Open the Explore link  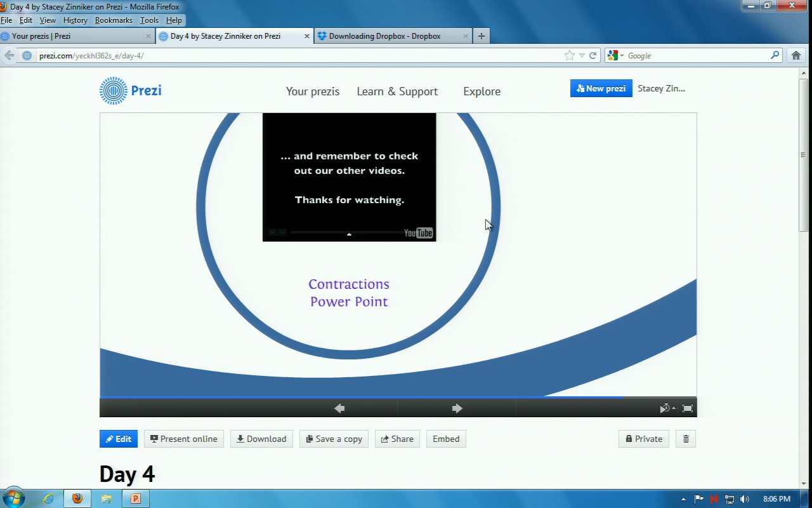(x=481, y=91)
